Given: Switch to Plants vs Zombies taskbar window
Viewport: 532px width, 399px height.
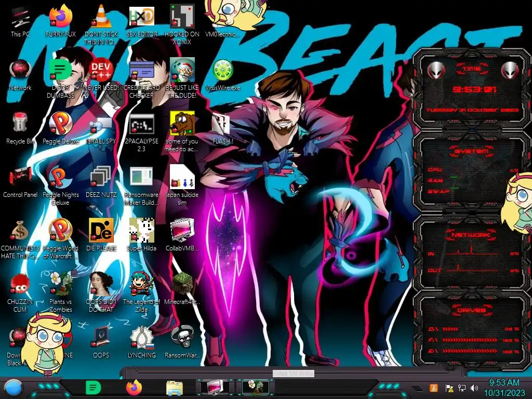Looking at the screenshot, I should (256, 388).
